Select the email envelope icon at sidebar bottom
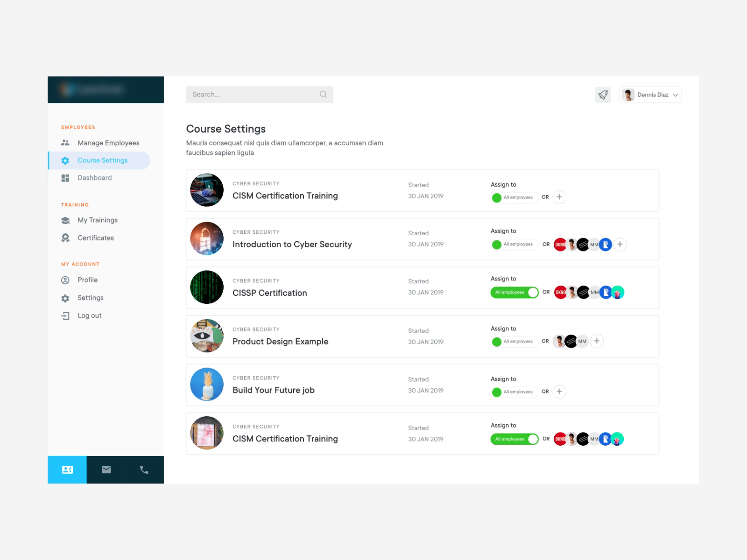Screen dimensions: 747x560 pos(106,470)
